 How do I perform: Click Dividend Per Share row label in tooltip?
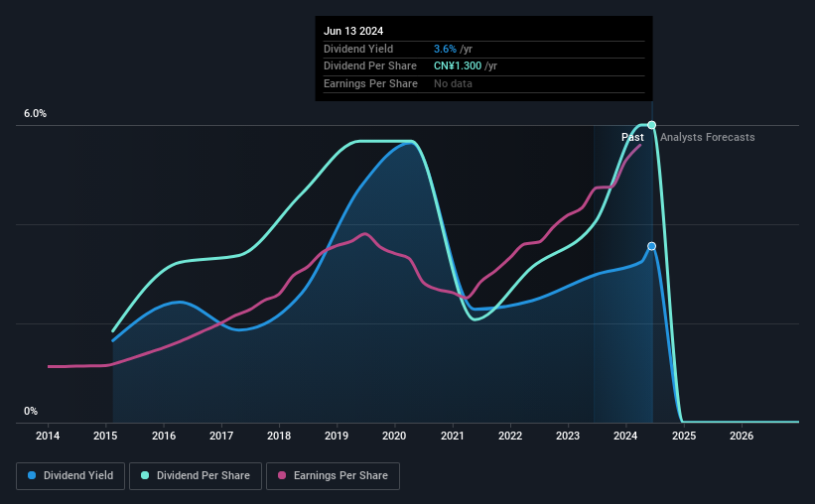[x=370, y=66]
